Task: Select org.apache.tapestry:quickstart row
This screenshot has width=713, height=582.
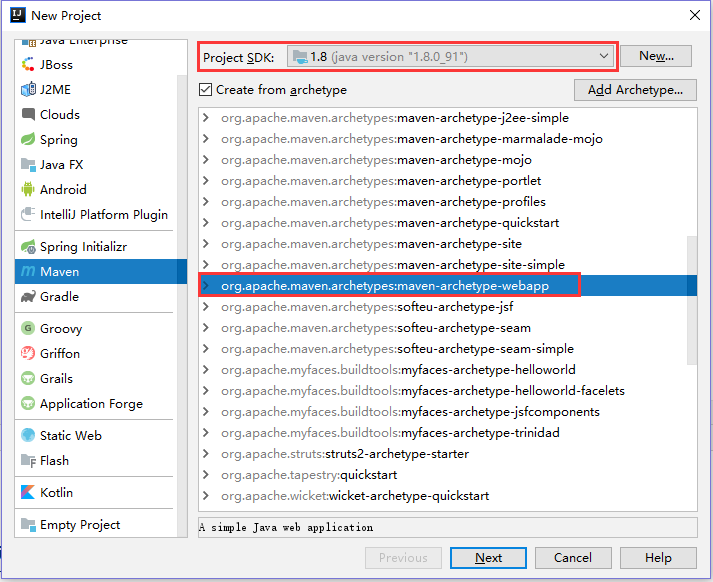Action: pyautogui.click(x=447, y=475)
